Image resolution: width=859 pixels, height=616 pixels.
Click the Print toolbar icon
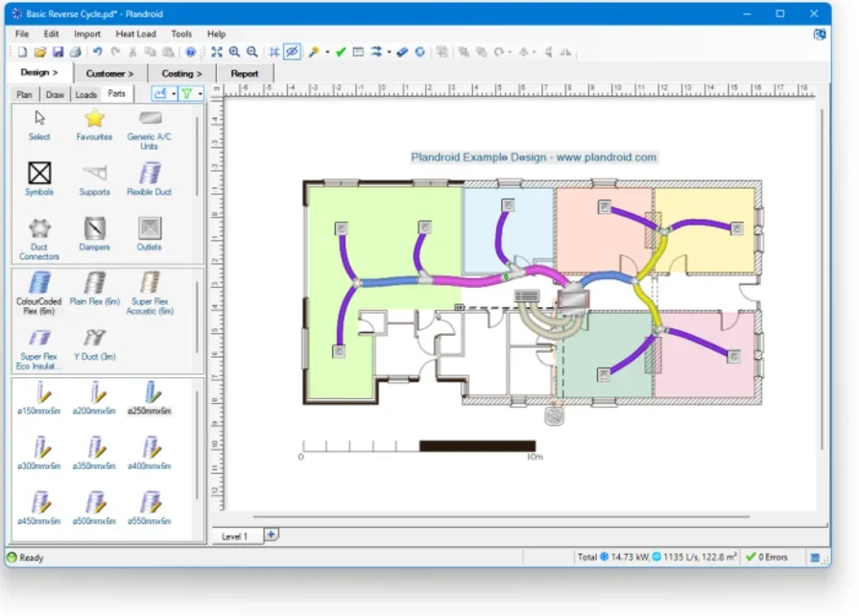(75, 52)
